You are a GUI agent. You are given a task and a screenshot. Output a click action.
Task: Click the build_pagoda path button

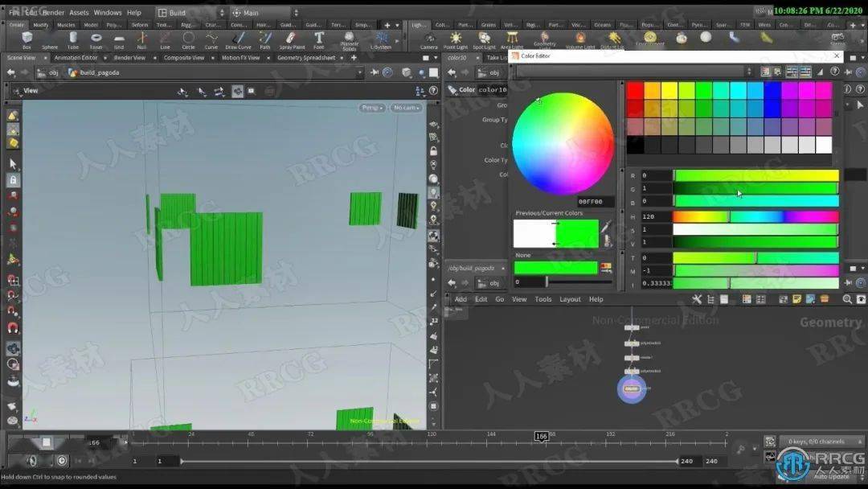click(94, 72)
